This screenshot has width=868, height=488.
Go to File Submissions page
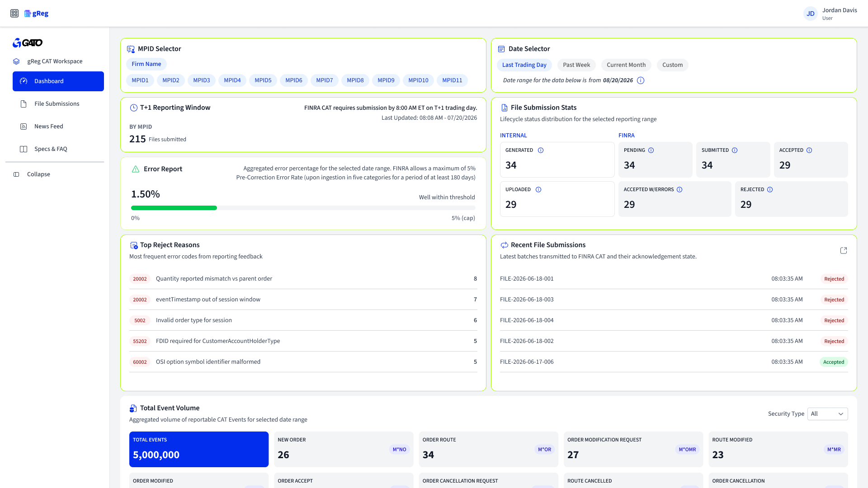(x=58, y=104)
